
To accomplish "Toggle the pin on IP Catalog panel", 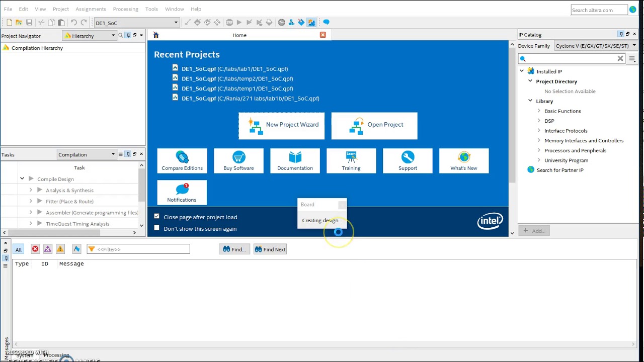I will tap(621, 34).
